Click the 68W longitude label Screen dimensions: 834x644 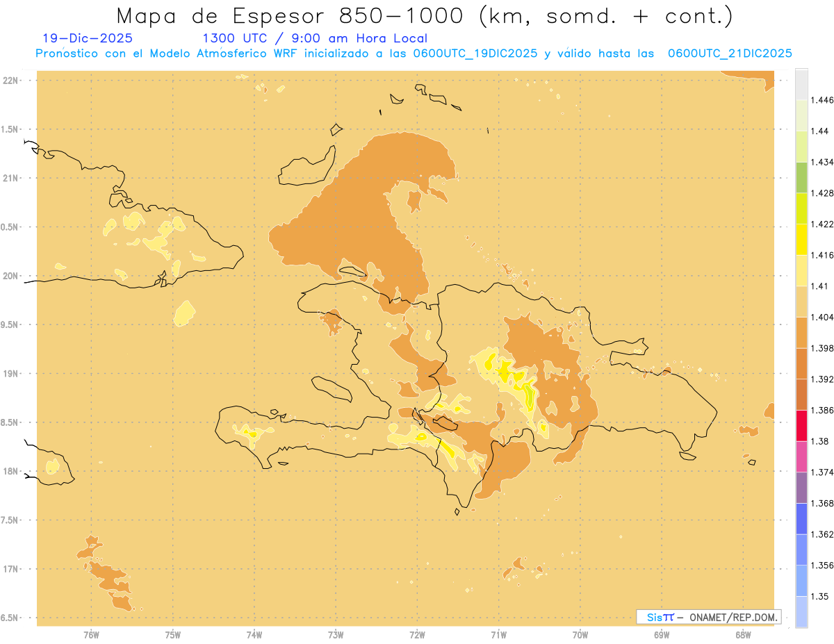click(x=743, y=634)
